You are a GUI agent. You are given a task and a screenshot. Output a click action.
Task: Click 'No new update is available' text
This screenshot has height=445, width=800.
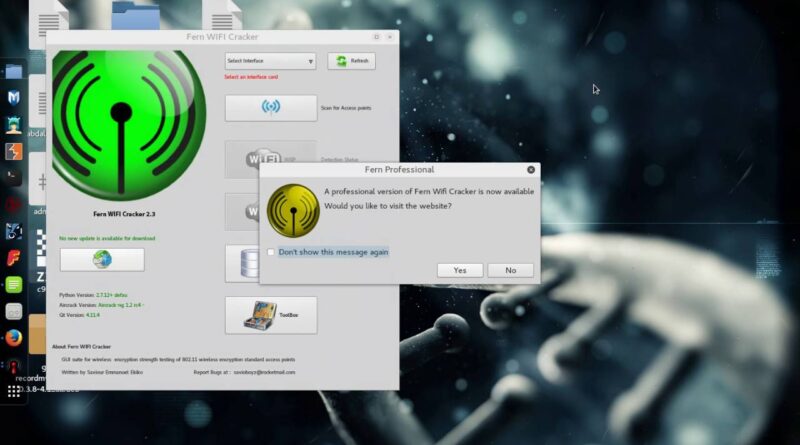tap(107, 238)
